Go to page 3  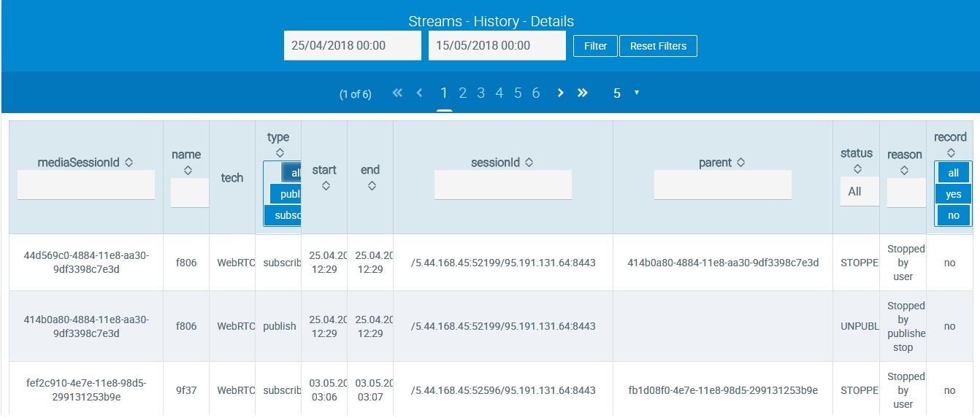[481, 93]
